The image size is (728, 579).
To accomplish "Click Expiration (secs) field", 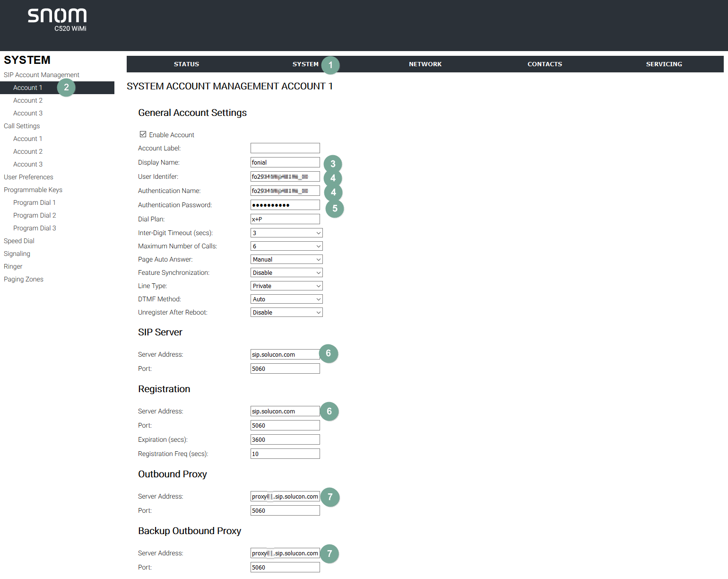I will pyautogui.click(x=285, y=439).
